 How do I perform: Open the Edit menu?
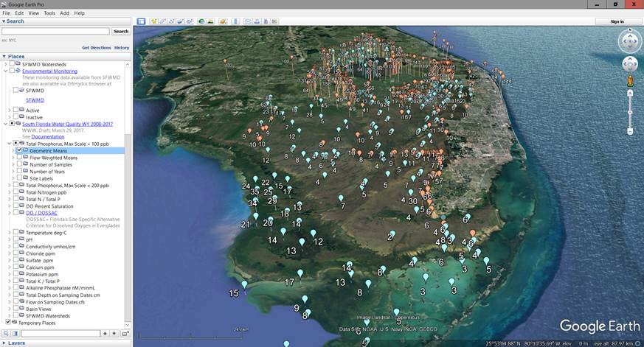19,13
